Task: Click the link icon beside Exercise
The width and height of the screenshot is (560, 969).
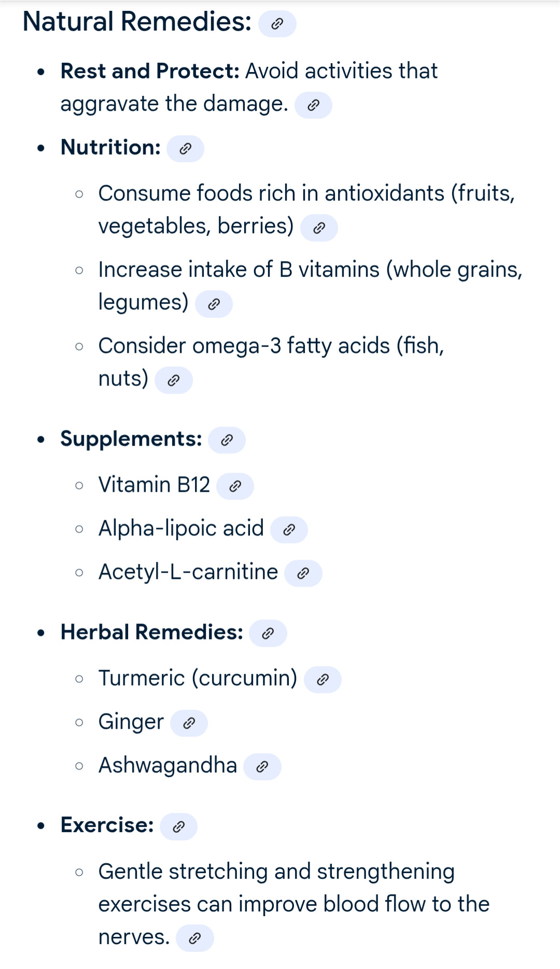Action: coord(178,826)
